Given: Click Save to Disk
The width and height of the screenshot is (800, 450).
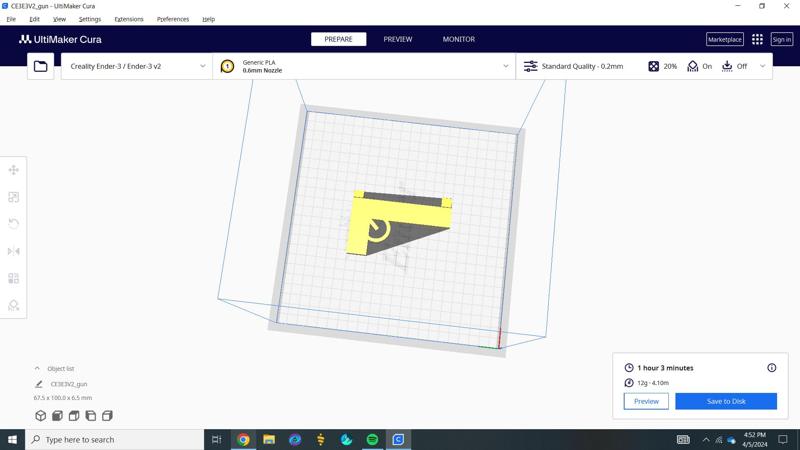Looking at the screenshot, I should 726,402.
